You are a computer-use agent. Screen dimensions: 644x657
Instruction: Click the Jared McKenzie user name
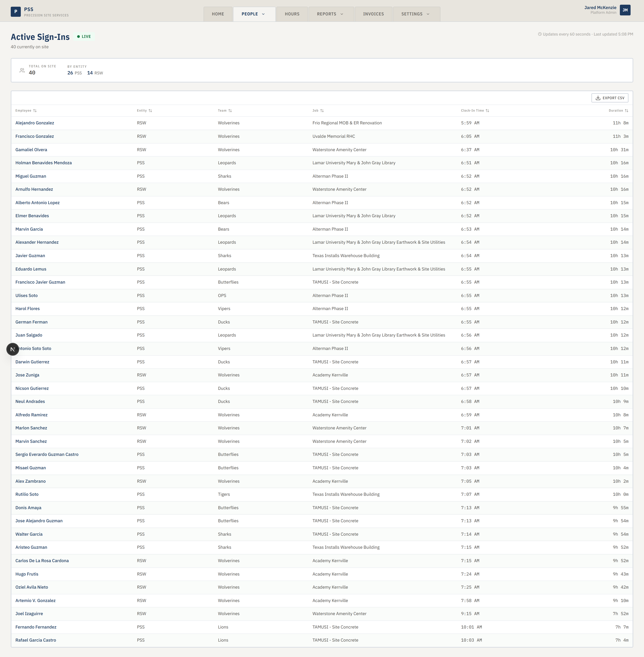coord(600,7)
